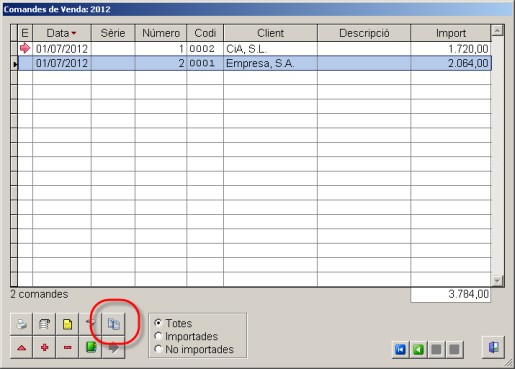Screen dimensions: 515x369
Task: Open the stacked list report icon
Action: [x=45, y=324]
